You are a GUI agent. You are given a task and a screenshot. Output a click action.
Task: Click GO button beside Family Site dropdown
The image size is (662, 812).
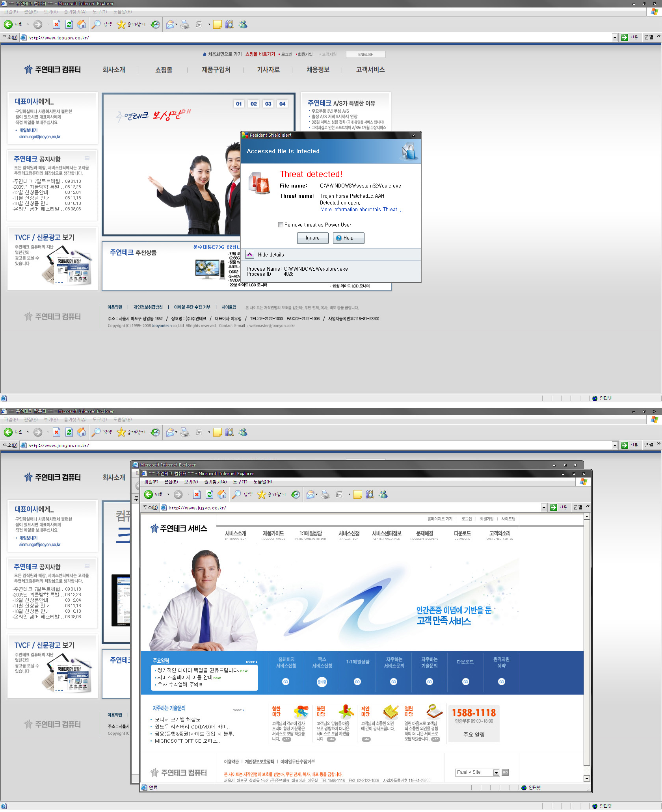[x=505, y=773]
